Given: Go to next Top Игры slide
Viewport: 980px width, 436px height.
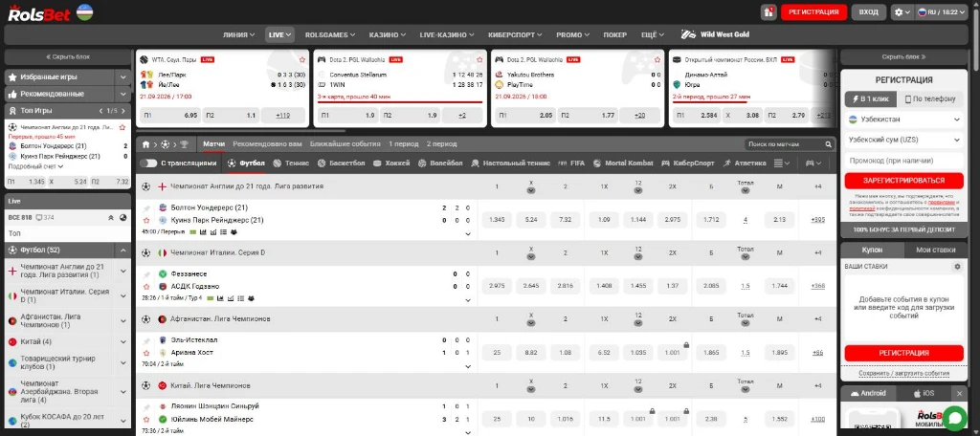Looking at the screenshot, I should [124, 111].
